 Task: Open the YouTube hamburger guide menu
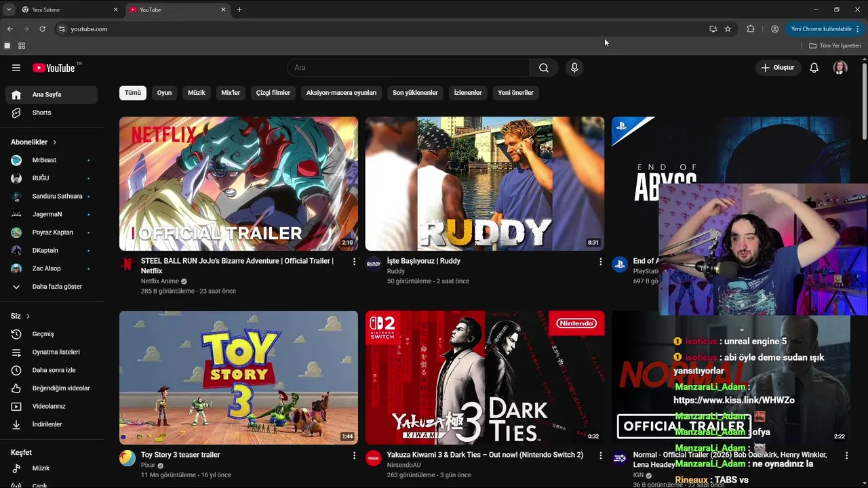[x=16, y=68]
